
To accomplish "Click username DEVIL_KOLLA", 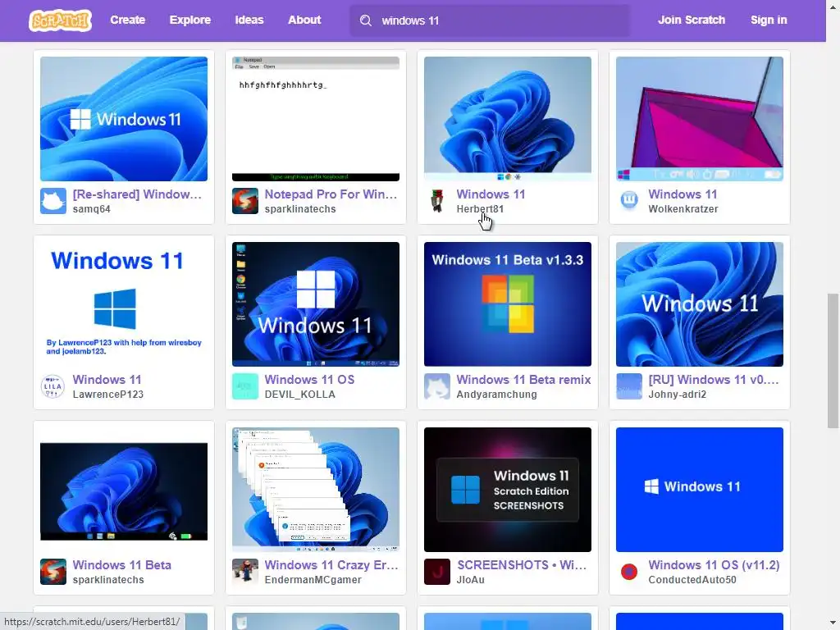I will [x=299, y=395].
